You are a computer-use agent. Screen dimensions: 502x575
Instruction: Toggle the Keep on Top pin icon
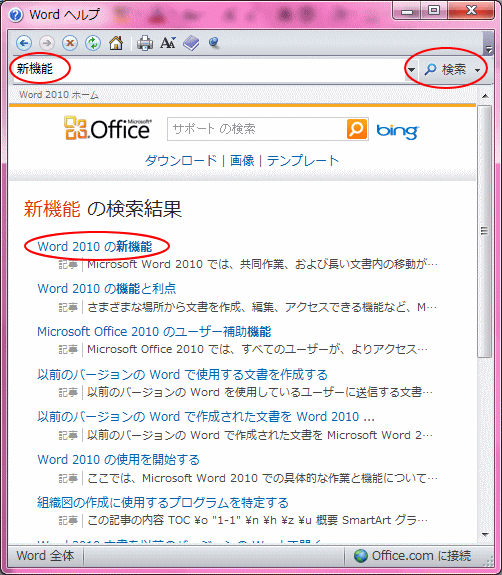pos(214,43)
